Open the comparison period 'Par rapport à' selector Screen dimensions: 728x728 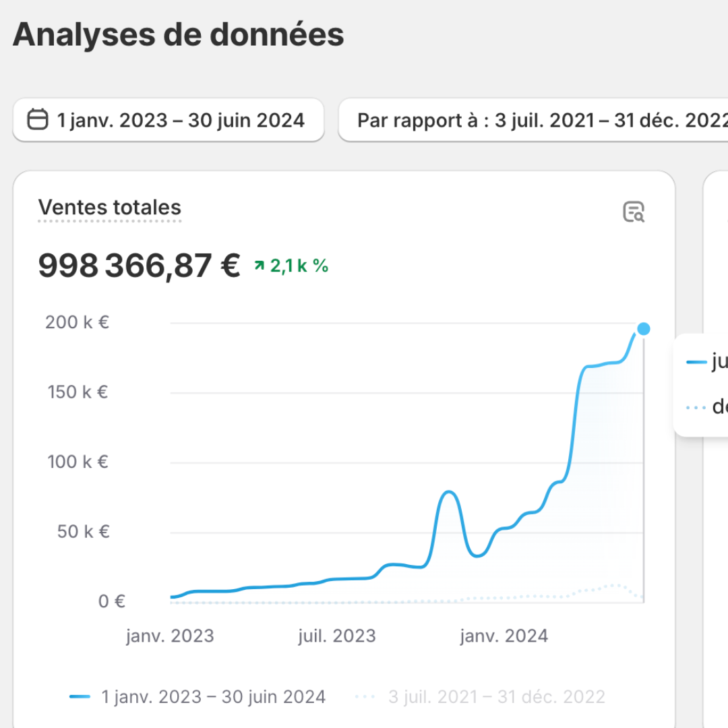(533, 120)
